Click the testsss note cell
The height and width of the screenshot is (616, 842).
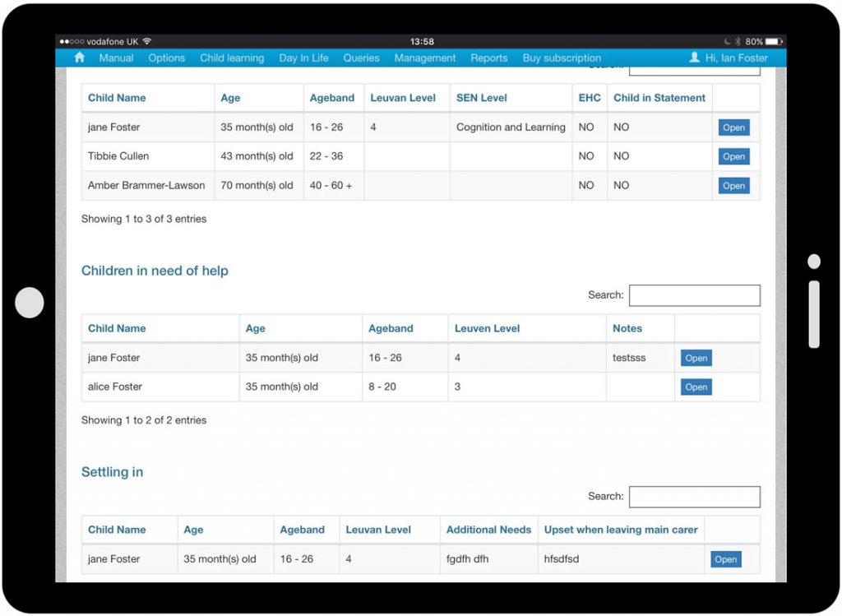[640, 358]
